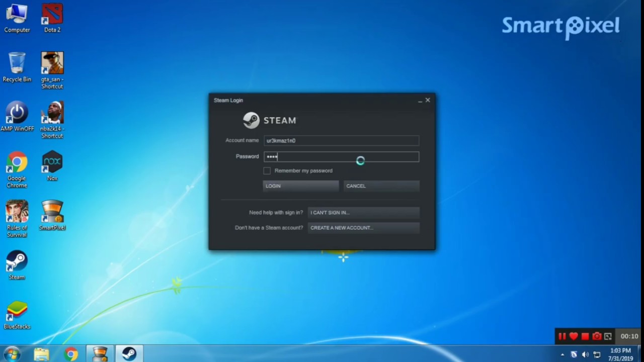The image size is (644, 362).
Task: Click the I CAN'T SIGN IN button
Action: 363,213
